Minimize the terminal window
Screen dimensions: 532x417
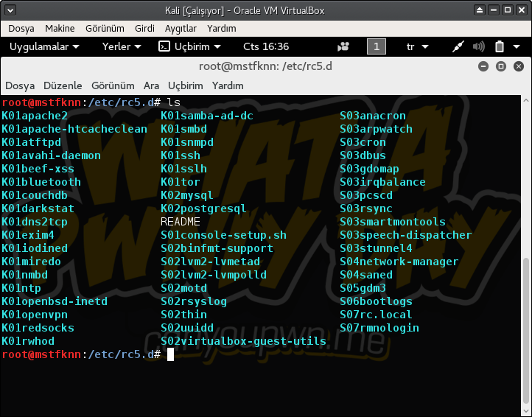point(482,66)
